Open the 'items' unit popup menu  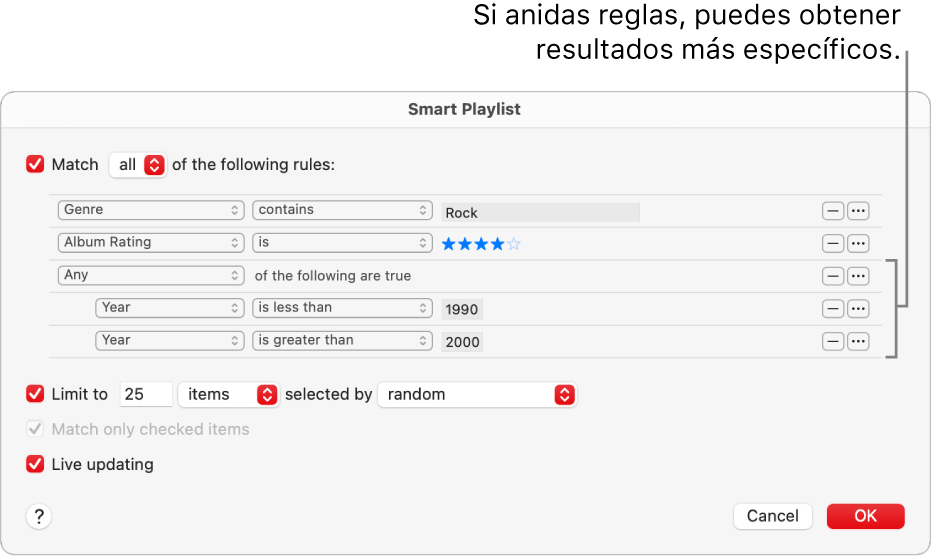(228, 395)
